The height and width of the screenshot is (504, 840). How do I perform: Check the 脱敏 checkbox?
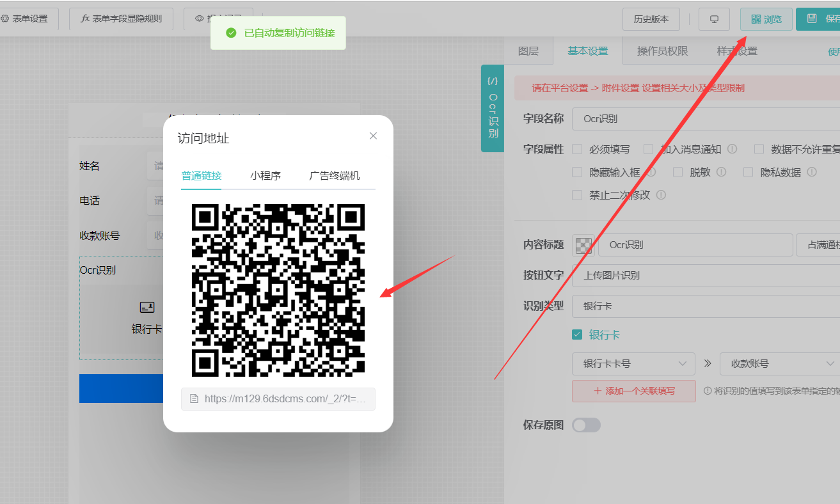coord(678,172)
